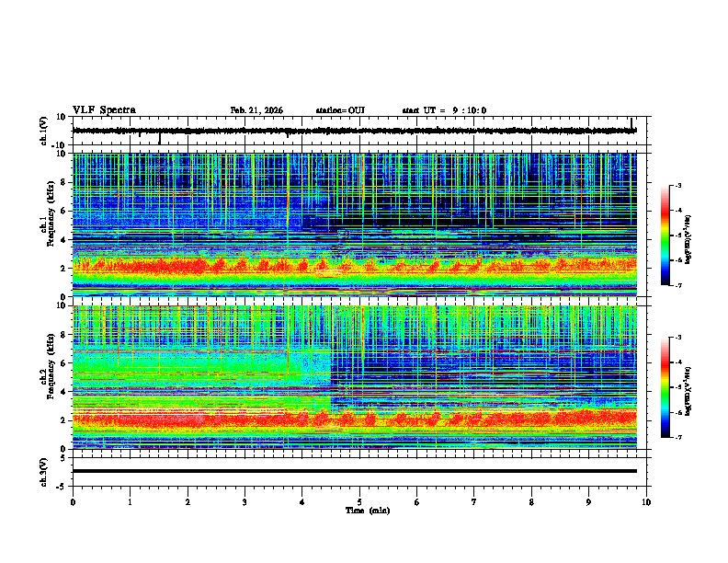Click time axis tick label "4"

click(302, 502)
